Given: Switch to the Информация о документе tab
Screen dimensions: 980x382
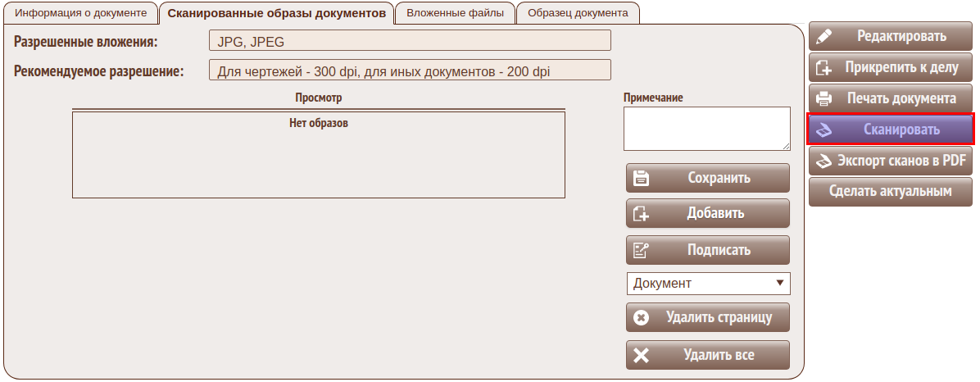Looking at the screenshot, I should pos(81,13).
